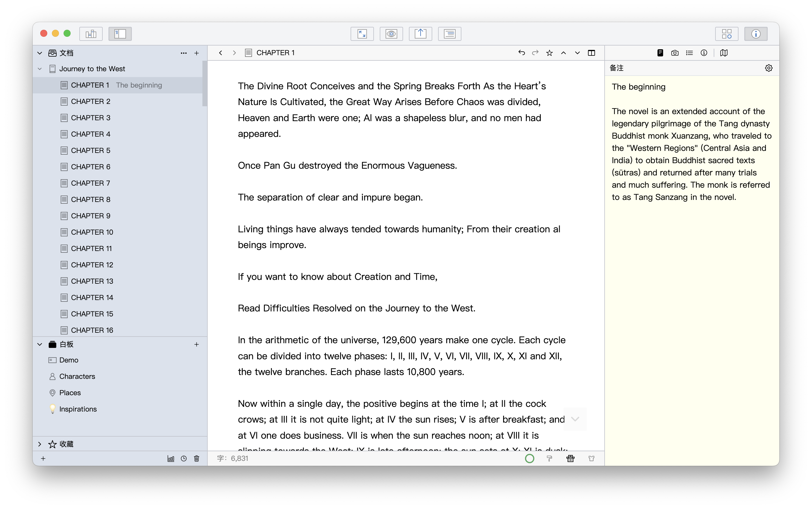Click the add button at sidebar bottom
Viewport: 812px width, 509px height.
43,459
